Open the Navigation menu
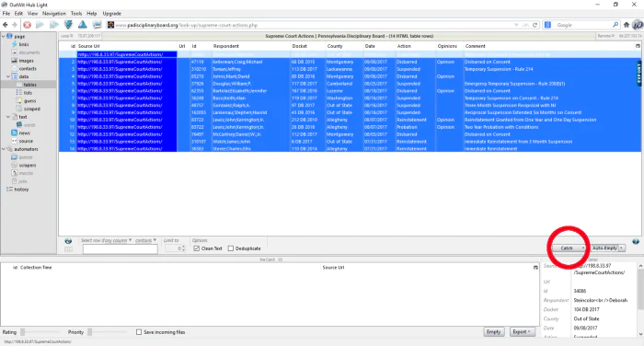 coord(54,14)
